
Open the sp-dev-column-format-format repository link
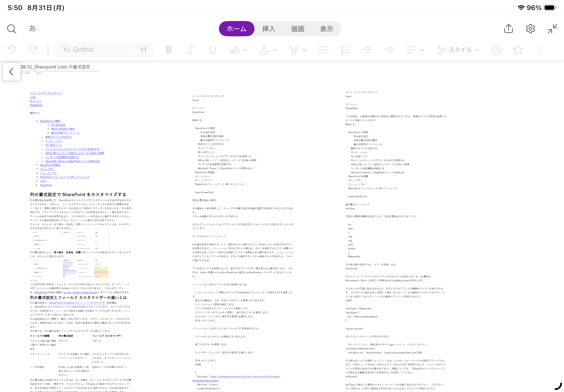[80, 293]
